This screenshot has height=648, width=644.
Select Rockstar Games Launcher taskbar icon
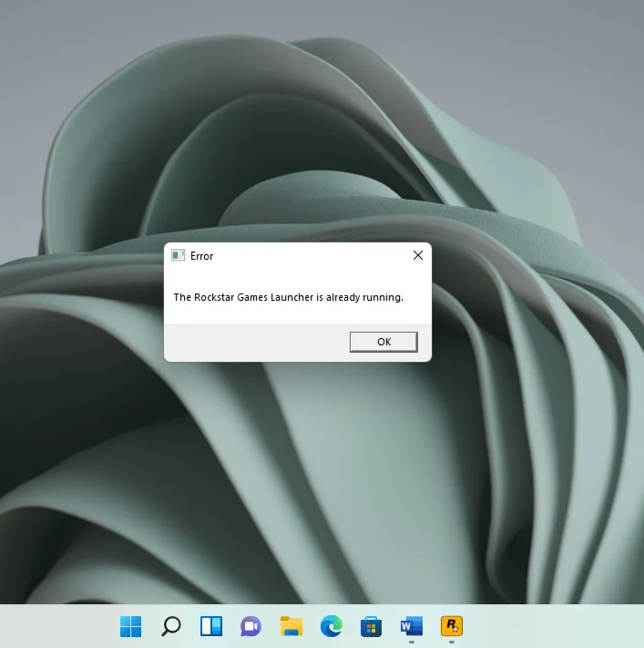point(452,626)
